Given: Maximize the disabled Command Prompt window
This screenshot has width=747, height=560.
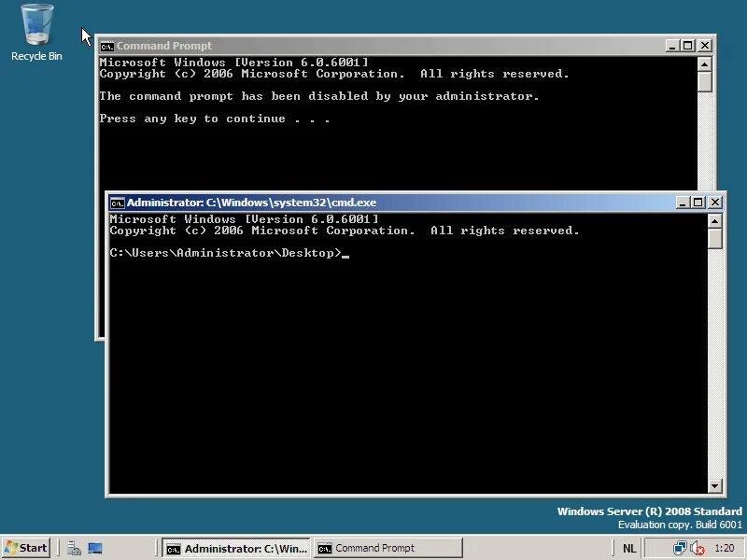Looking at the screenshot, I should coord(688,46).
